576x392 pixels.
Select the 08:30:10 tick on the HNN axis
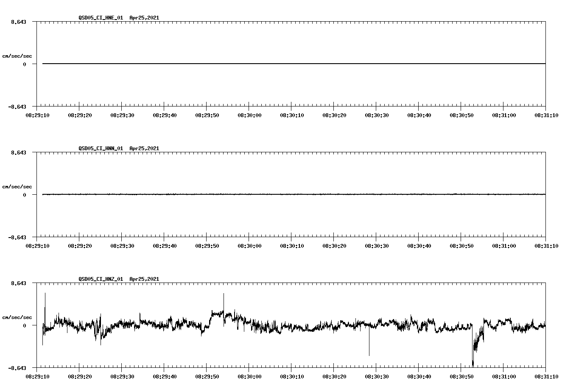coord(291,245)
